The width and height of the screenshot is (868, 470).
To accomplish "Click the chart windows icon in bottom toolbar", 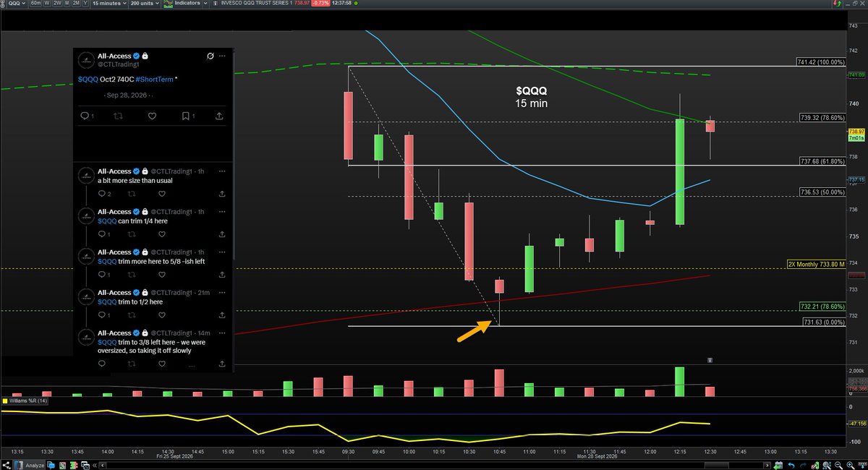I will pyautogui.click(x=85, y=465).
